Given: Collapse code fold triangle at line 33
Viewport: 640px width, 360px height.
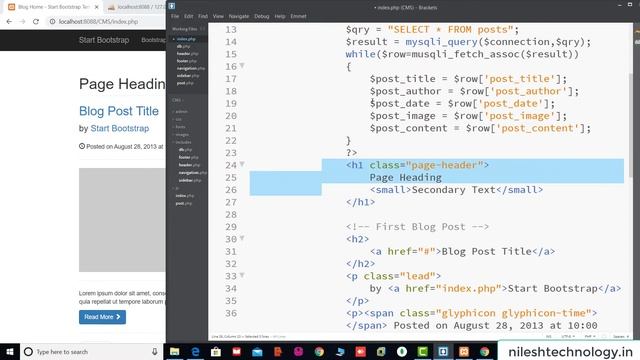Looking at the screenshot, I should (242, 275).
